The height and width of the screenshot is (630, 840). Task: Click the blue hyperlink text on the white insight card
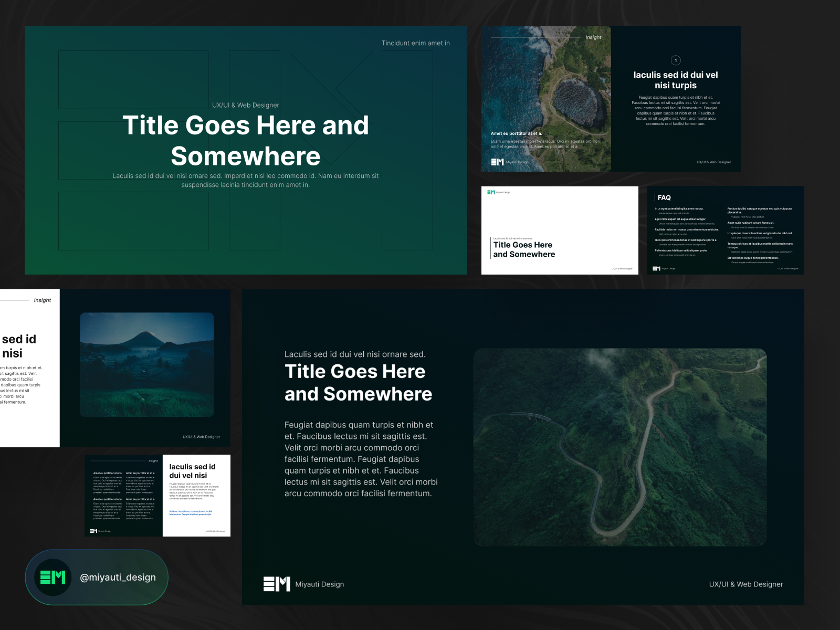point(192,513)
